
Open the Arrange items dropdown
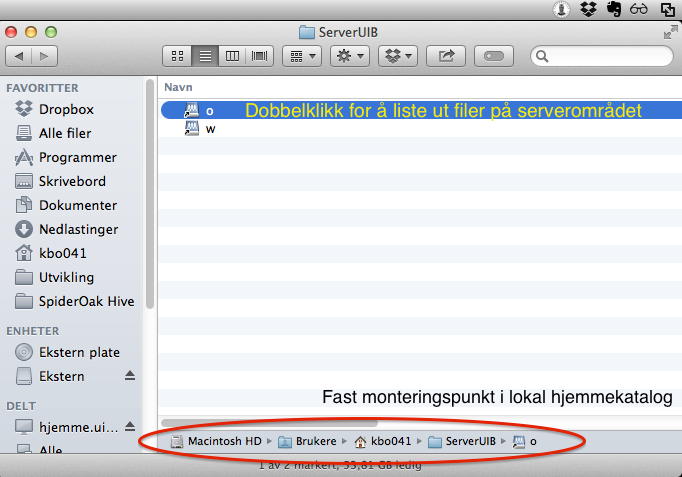coord(301,56)
